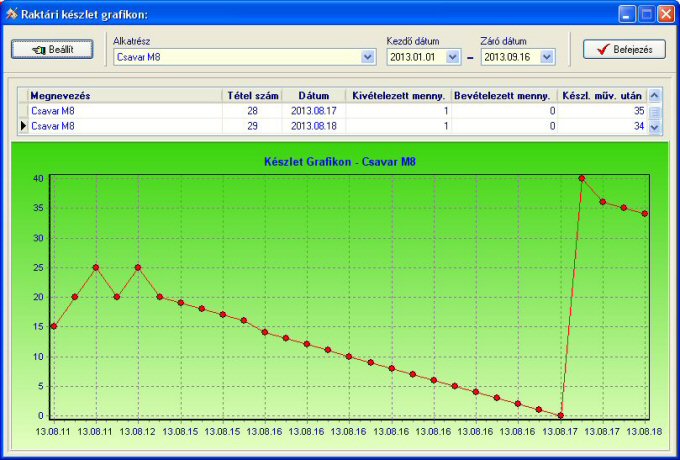Select the Csavar M8 row with item 28
Screen dimensions: 680x460
[x=333, y=111]
